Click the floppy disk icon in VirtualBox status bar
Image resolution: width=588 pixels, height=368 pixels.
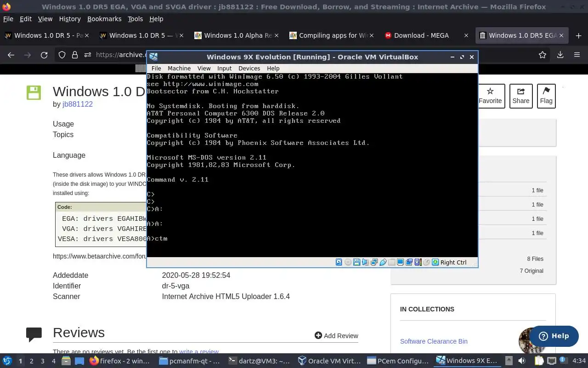pos(356,262)
